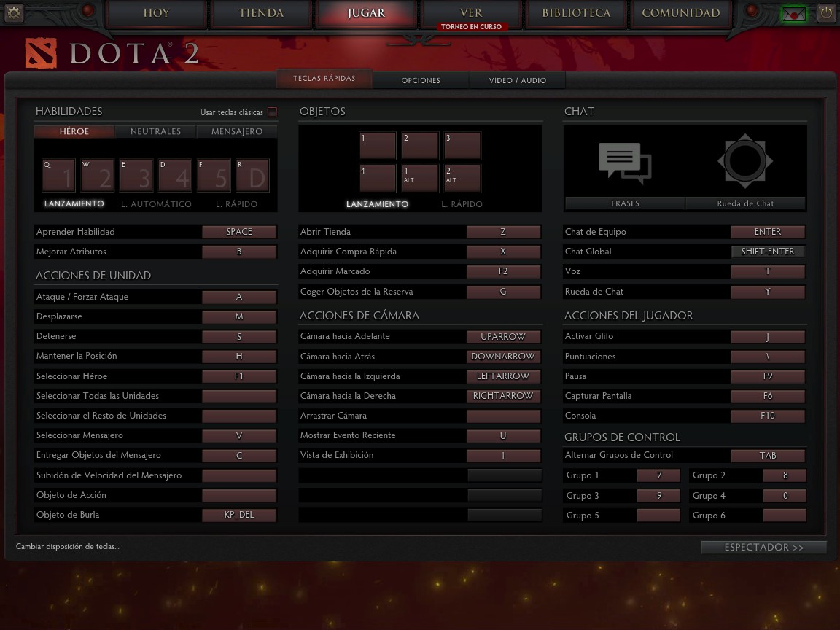Select the NEUTRALES abilities tab
The image size is (840, 630).
click(155, 131)
